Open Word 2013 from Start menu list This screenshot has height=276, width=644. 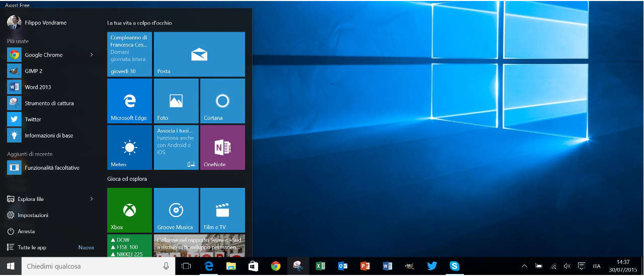pos(50,87)
